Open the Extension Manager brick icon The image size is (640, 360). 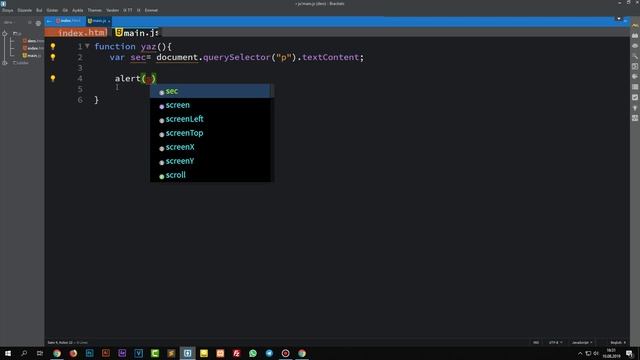point(635,36)
